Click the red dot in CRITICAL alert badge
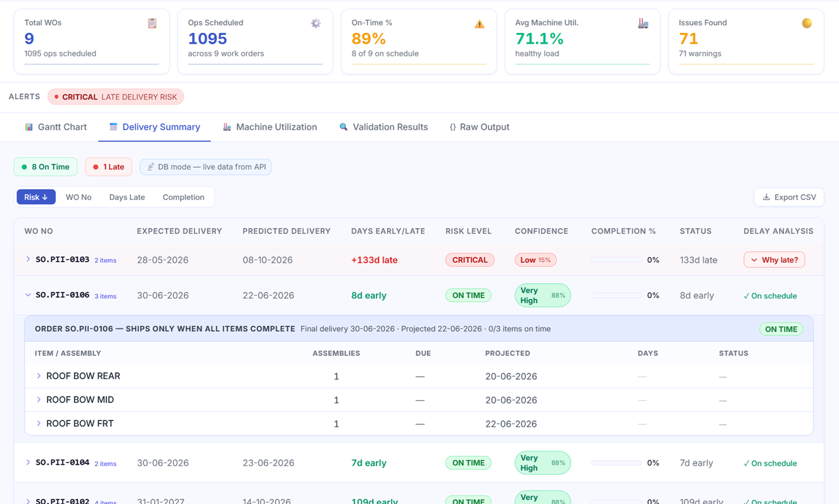The image size is (839, 504). [56, 97]
